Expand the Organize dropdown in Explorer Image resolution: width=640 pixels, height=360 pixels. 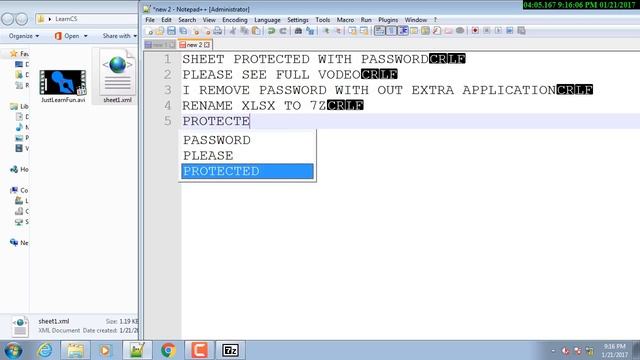pos(24,36)
